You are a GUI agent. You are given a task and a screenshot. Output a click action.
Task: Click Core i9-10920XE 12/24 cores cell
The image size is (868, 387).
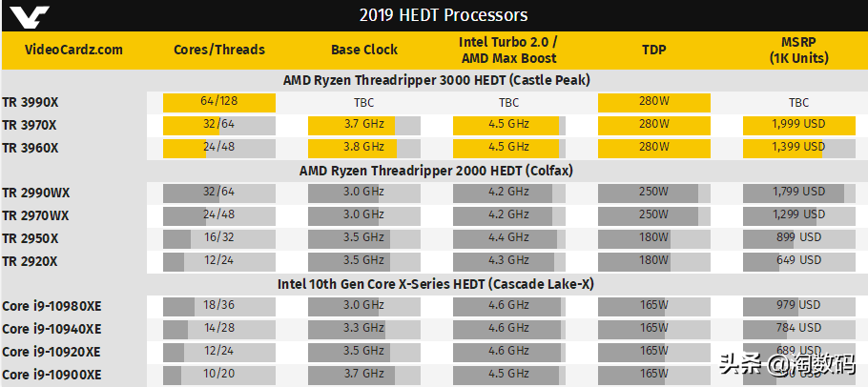click(219, 352)
